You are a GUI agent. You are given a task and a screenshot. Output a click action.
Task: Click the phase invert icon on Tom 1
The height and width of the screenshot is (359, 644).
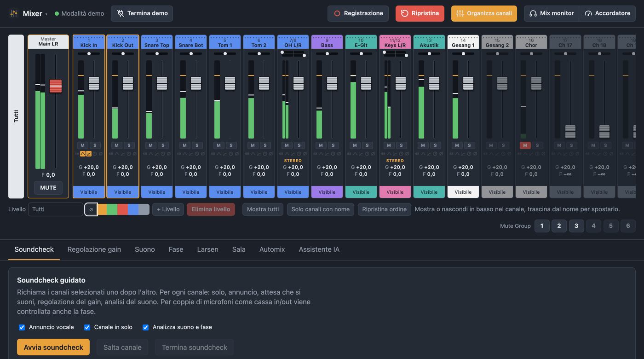tap(237, 154)
